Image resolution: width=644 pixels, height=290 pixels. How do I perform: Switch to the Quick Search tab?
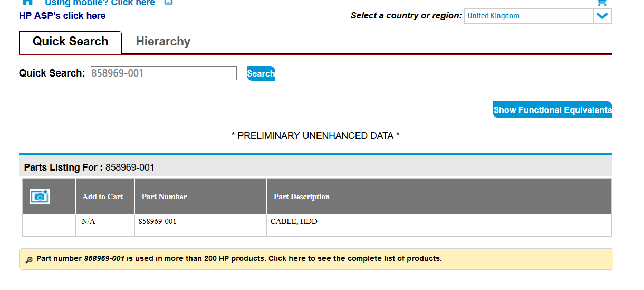coord(70,42)
